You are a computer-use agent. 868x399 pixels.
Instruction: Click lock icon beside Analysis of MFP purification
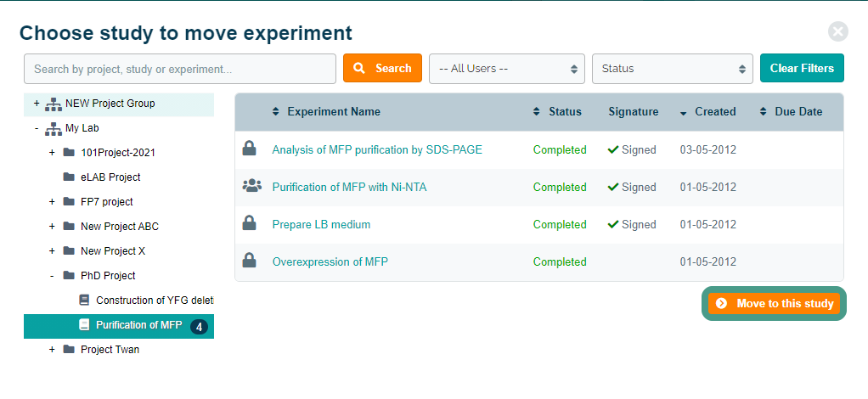click(x=250, y=149)
